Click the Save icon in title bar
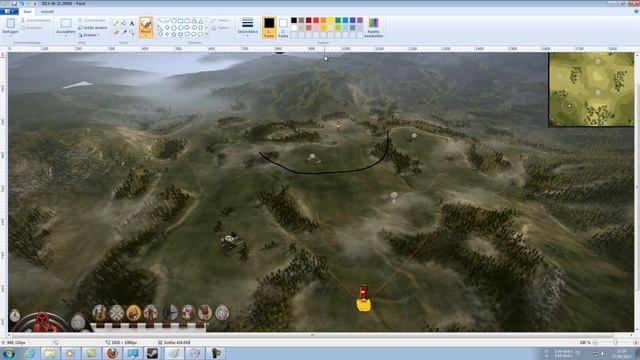640x360 pixels. (14, 3)
